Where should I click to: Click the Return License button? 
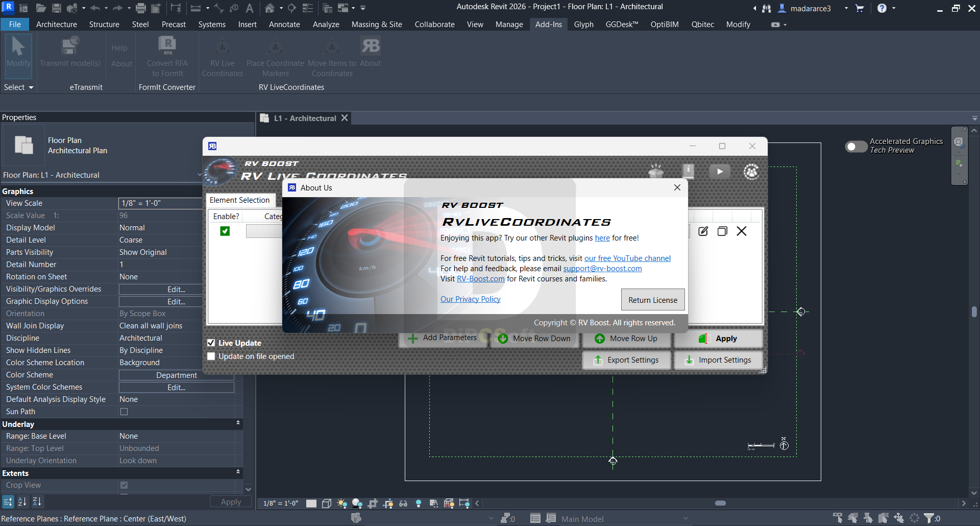(x=653, y=300)
